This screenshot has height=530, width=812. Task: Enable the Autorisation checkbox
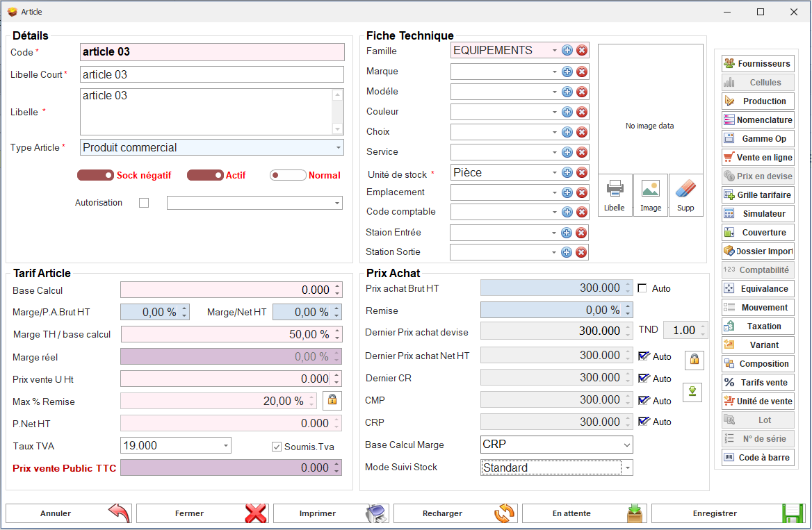144,203
